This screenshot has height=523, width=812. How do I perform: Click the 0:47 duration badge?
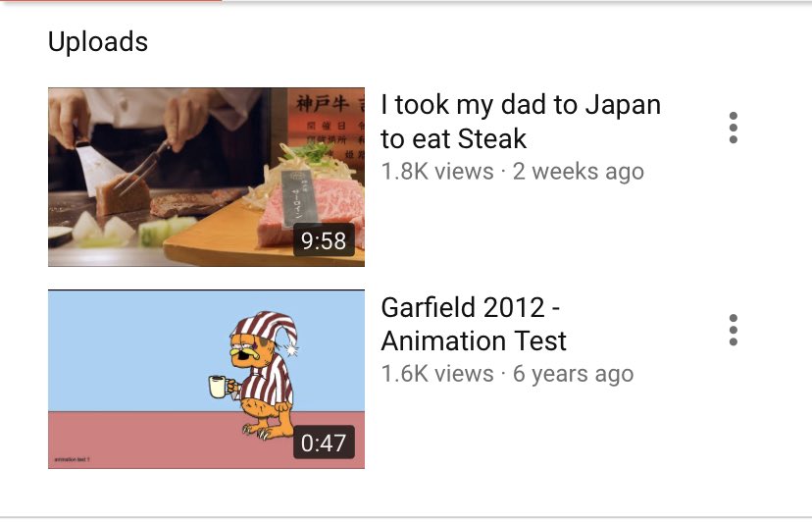coord(324,443)
